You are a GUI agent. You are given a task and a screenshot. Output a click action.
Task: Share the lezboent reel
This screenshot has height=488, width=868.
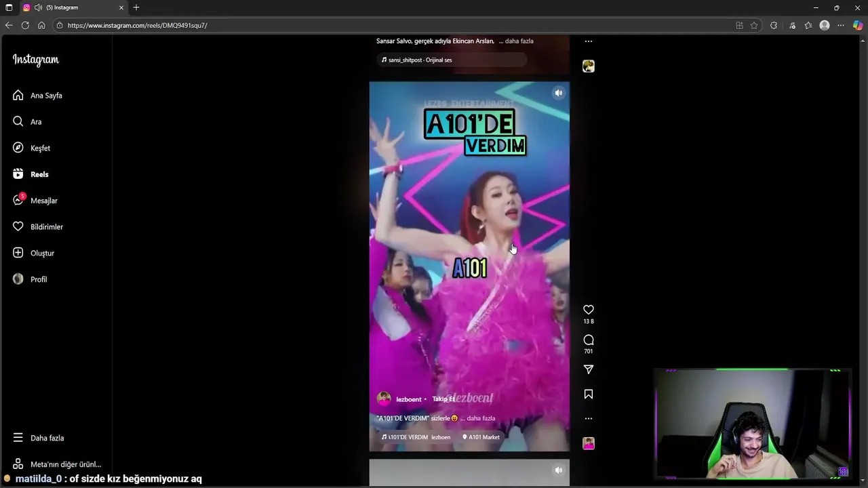pos(589,369)
